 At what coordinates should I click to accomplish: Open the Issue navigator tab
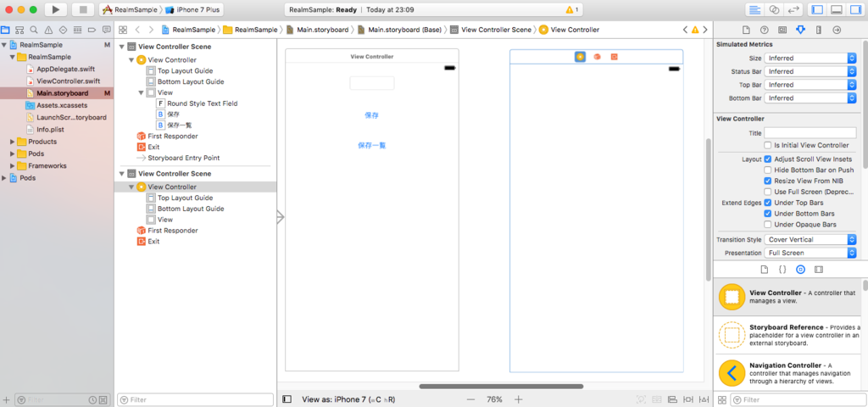coord(48,30)
